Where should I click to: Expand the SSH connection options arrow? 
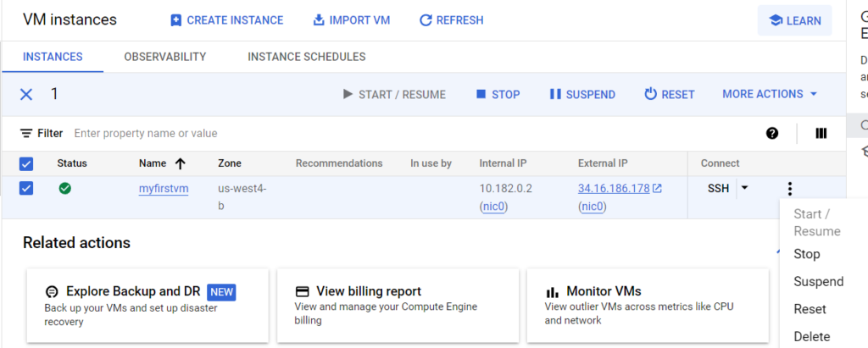(744, 188)
